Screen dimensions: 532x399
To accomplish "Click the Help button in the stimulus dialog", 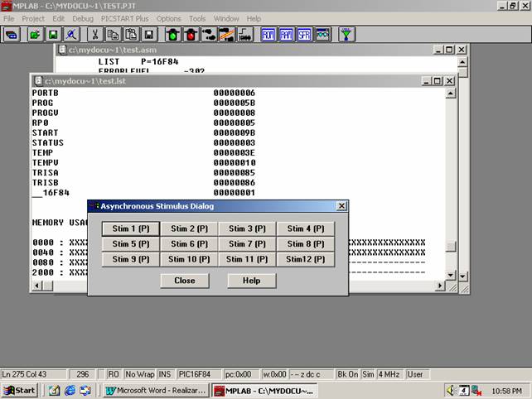I will [251, 281].
